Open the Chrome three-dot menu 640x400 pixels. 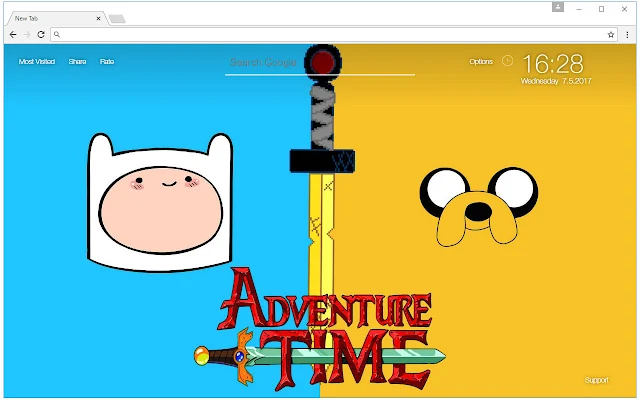pos(627,35)
